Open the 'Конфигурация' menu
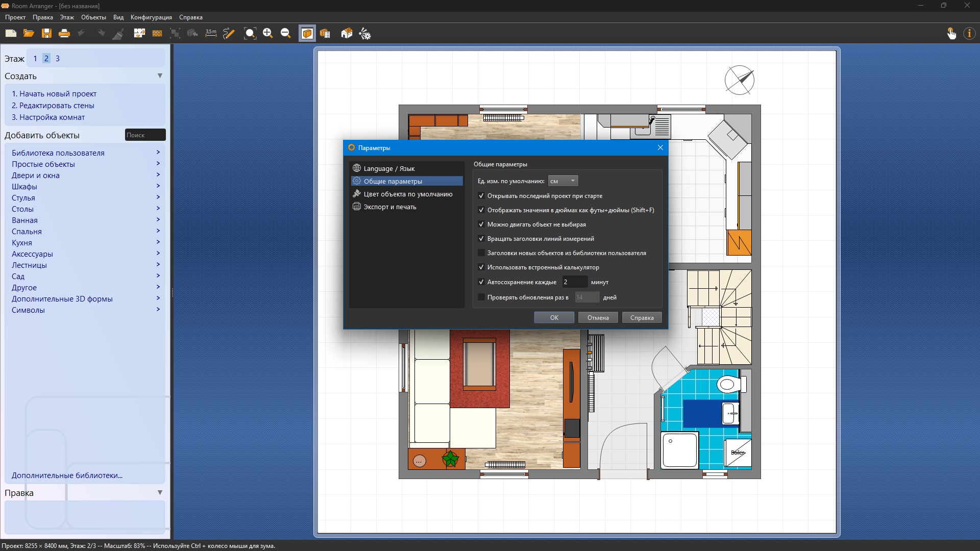The image size is (980, 551). 151,17
